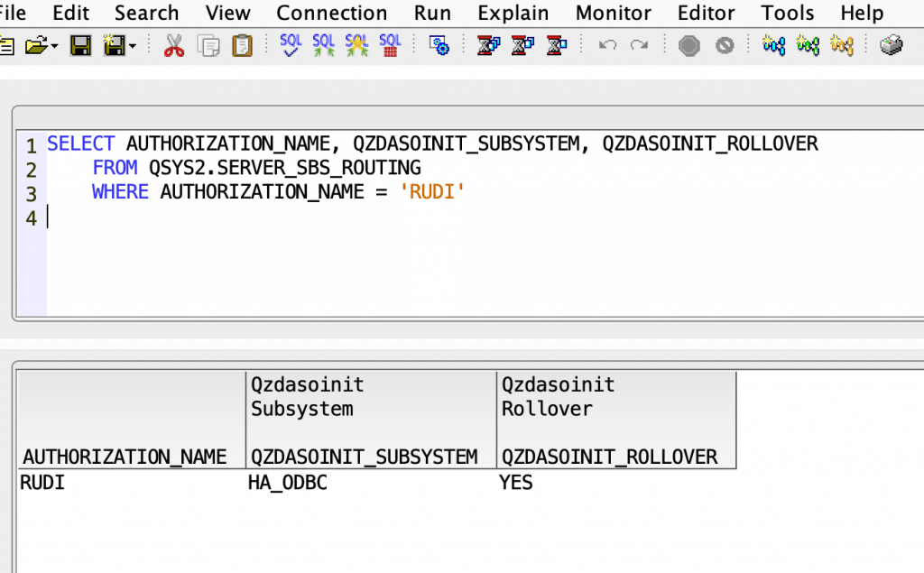
Task: Click the Print icon in toolbar
Action: [892, 46]
